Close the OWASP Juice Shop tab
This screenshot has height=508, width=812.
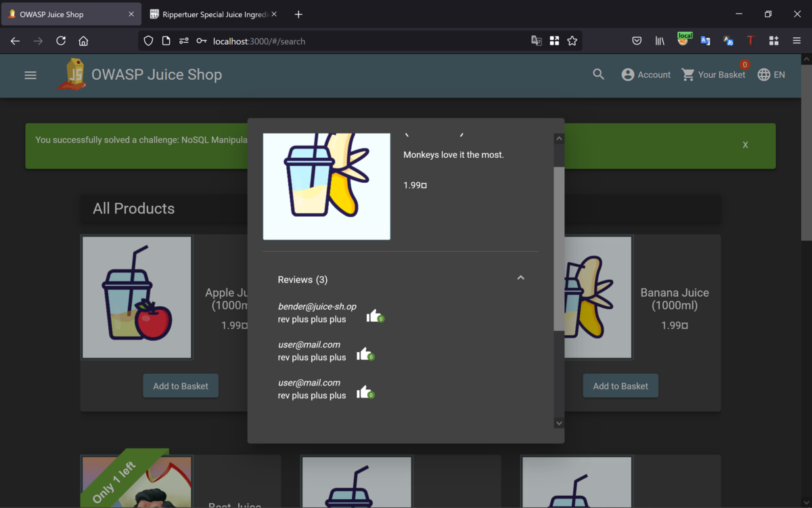coord(131,14)
